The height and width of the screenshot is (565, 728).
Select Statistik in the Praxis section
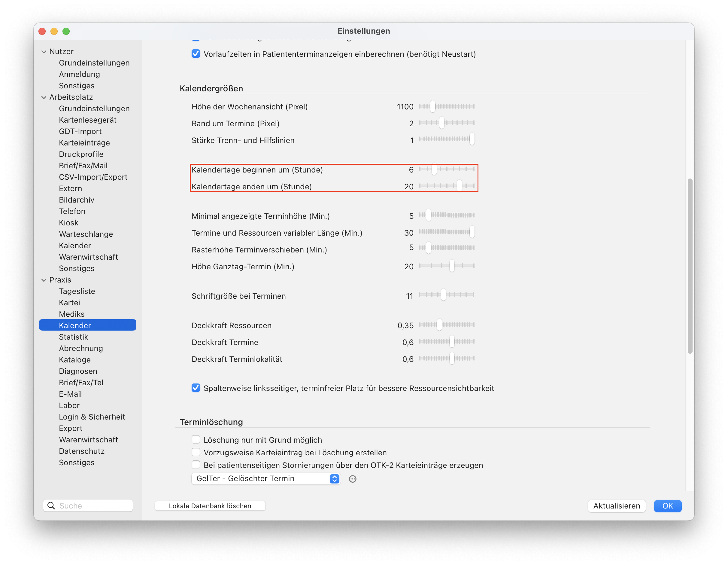pos(73,337)
